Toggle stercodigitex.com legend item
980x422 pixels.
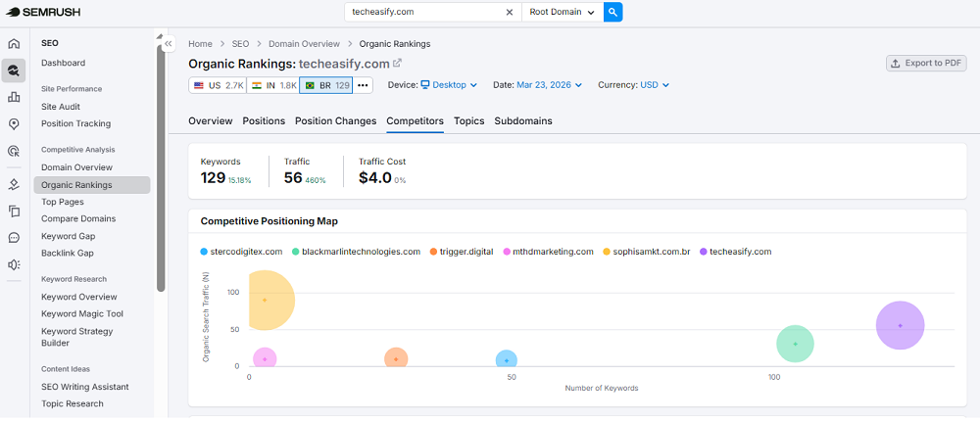(x=241, y=252)
